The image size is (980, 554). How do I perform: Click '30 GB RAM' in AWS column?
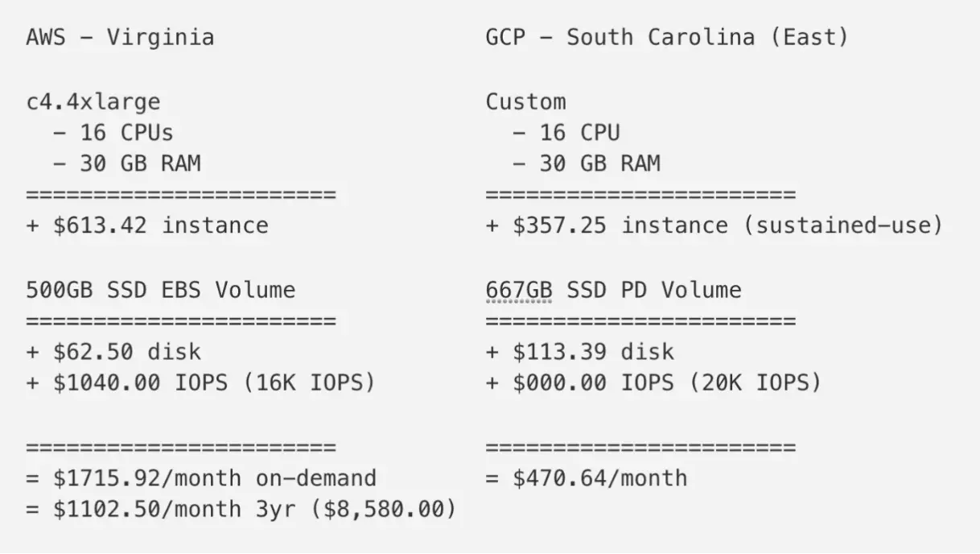point(140,163)
